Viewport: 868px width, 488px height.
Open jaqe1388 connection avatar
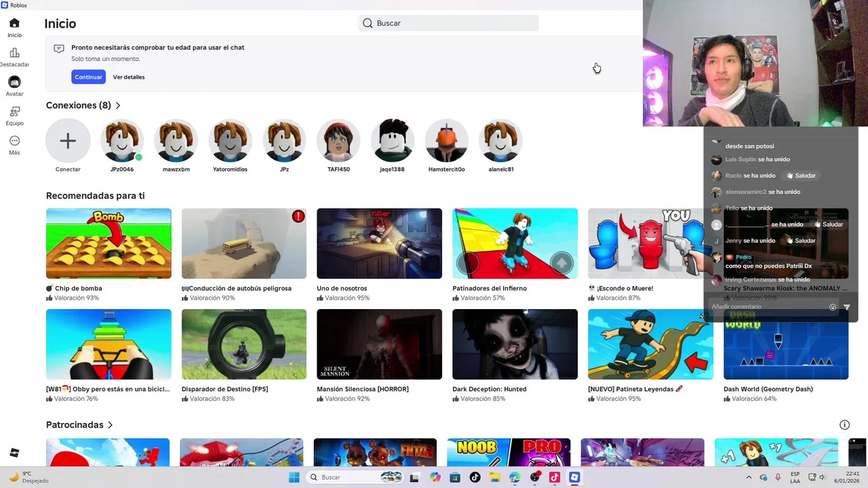pyautogui.click(x=392, y=140)
